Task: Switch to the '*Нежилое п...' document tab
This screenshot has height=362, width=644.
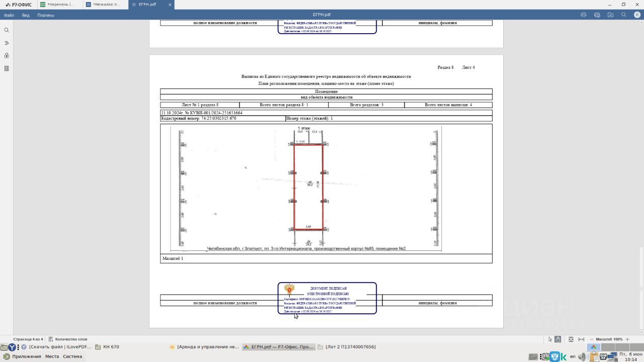Action: pyautogui.click(x=105, y=5)
